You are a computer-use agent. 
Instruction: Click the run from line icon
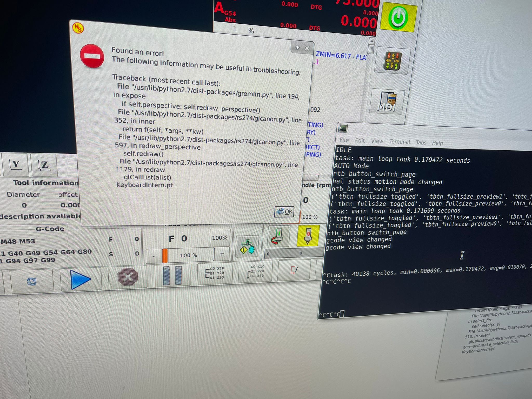255,272
